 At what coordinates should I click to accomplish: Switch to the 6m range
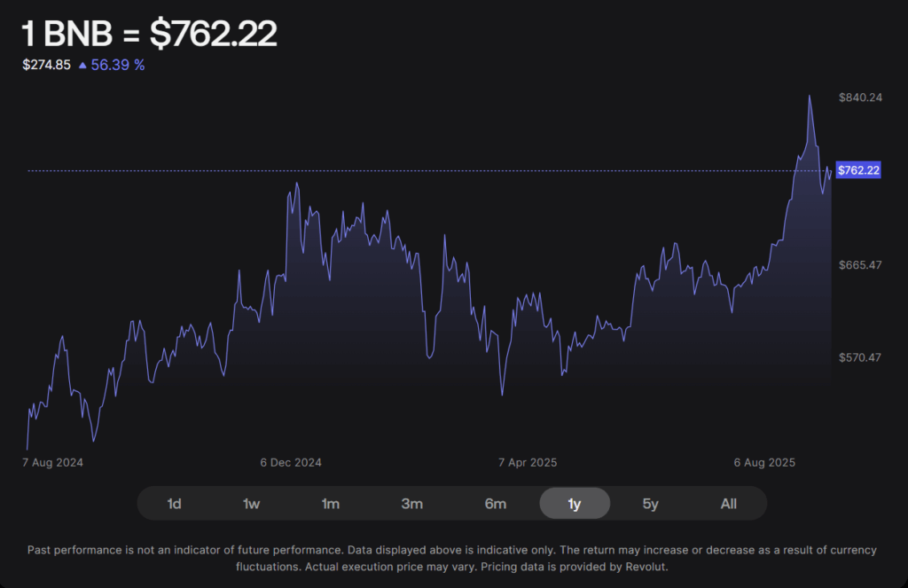point(495,504)
